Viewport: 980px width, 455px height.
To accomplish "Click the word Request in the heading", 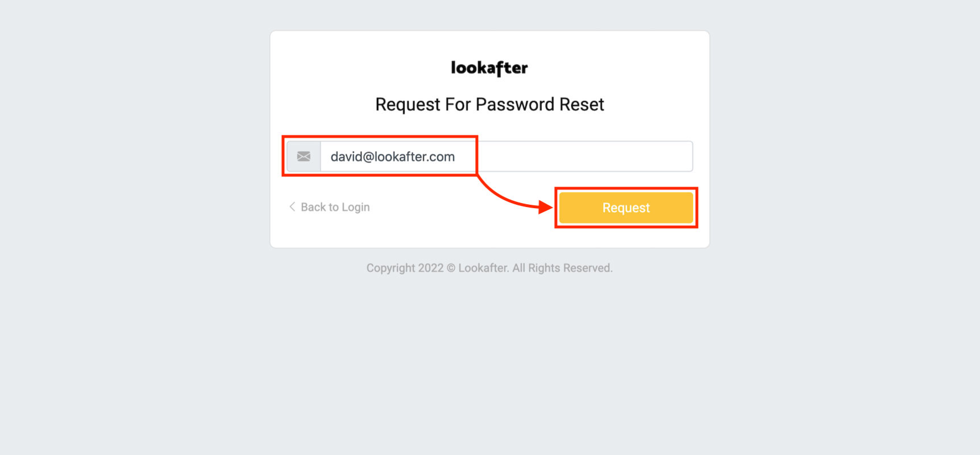I will pos(408,105).
